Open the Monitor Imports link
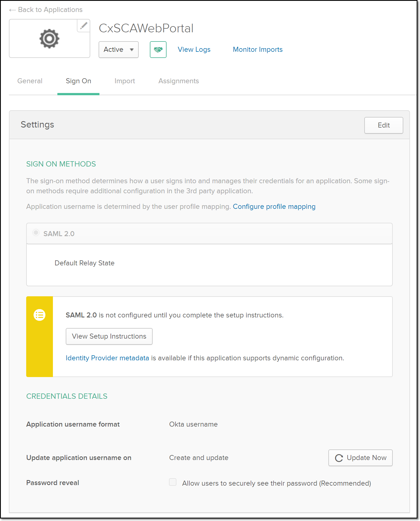 tap(257, 50)
